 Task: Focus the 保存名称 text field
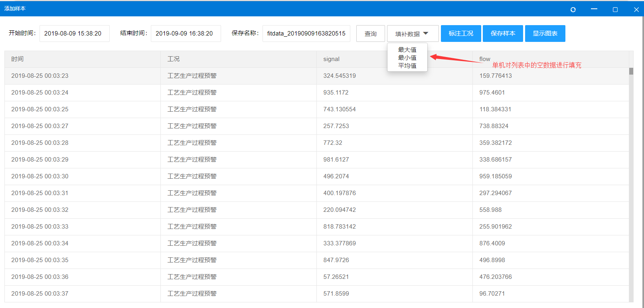point(306,34)
